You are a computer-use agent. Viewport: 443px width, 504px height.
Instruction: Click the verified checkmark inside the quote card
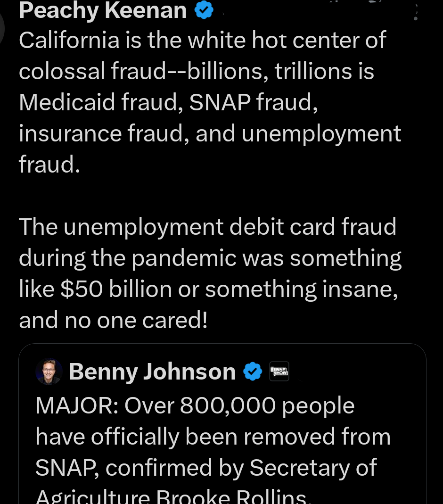pos(253,371)
